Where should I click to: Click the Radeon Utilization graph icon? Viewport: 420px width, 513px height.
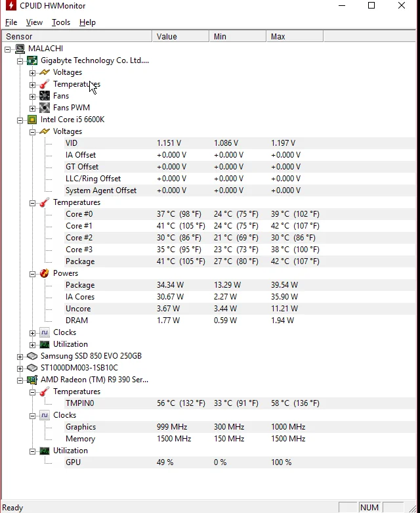coord(45,451)
